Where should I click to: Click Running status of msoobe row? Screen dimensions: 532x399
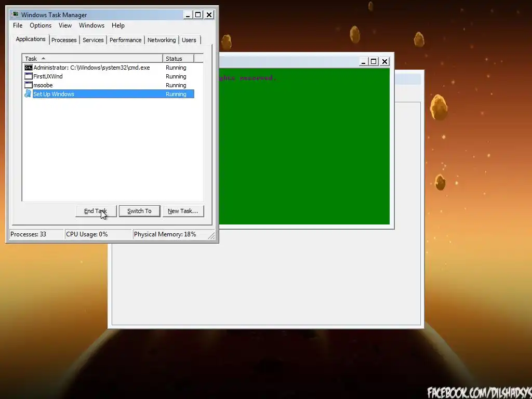(x=176, y=85)
